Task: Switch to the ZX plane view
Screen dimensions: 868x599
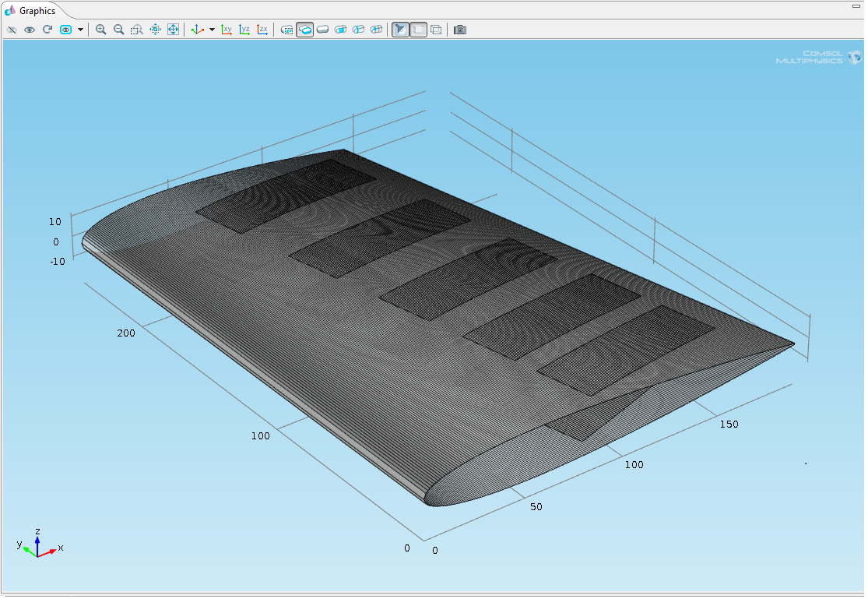Action: (262, 30)
